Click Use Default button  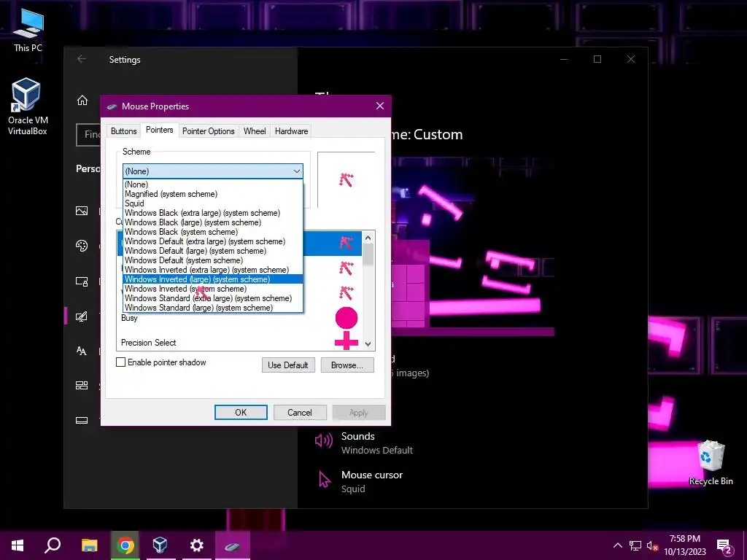pos(288,365)
